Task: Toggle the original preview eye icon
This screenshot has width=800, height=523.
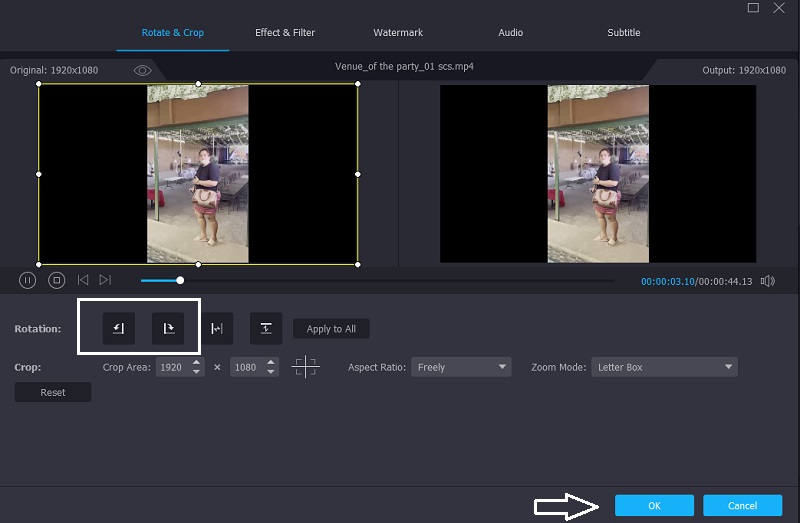Action: click(x=142, y=70)
